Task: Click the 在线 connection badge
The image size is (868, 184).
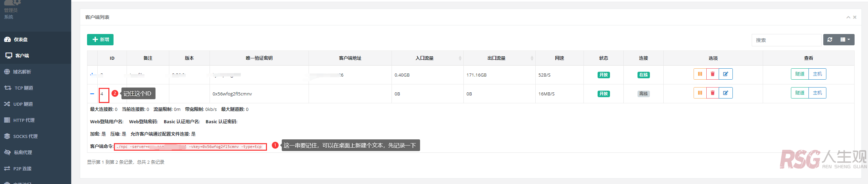Action: click(x=643, y=75)
